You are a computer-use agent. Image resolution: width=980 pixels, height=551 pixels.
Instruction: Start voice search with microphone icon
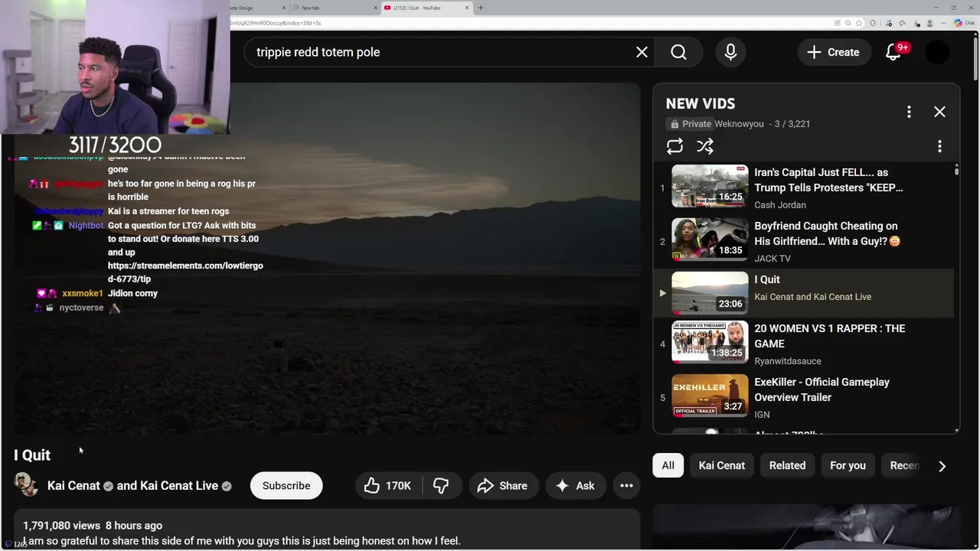[730, 52]
